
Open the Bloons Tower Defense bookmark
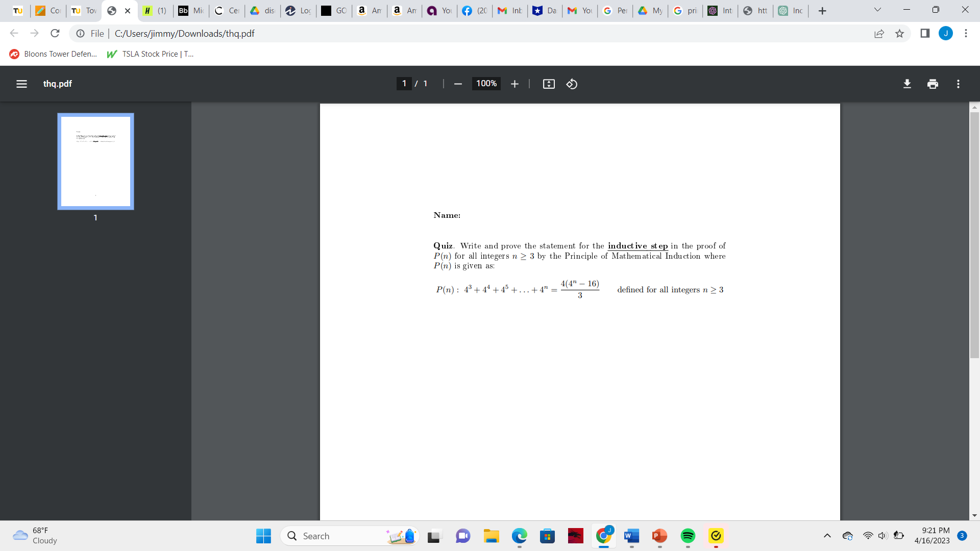click(x=53, y=54)
